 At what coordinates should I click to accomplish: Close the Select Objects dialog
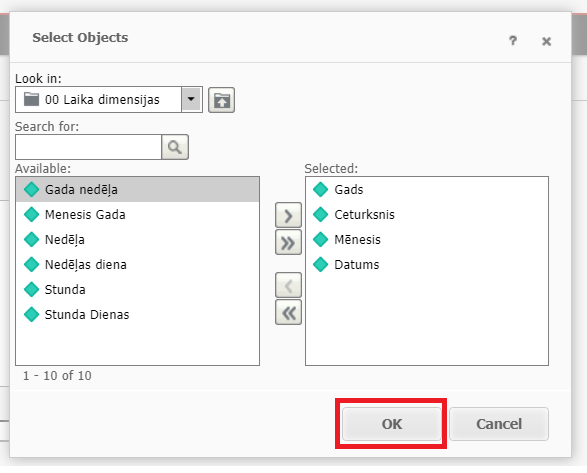(x=547, y=41)
